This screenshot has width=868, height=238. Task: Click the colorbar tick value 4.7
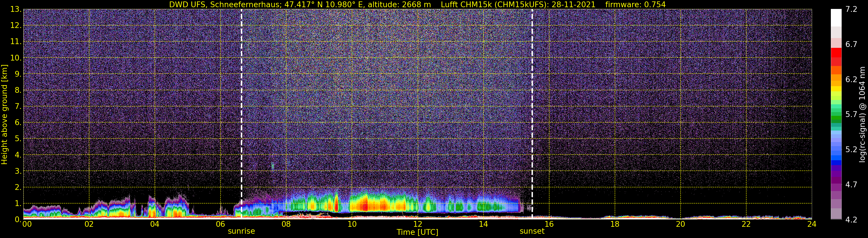coord(851,184)
